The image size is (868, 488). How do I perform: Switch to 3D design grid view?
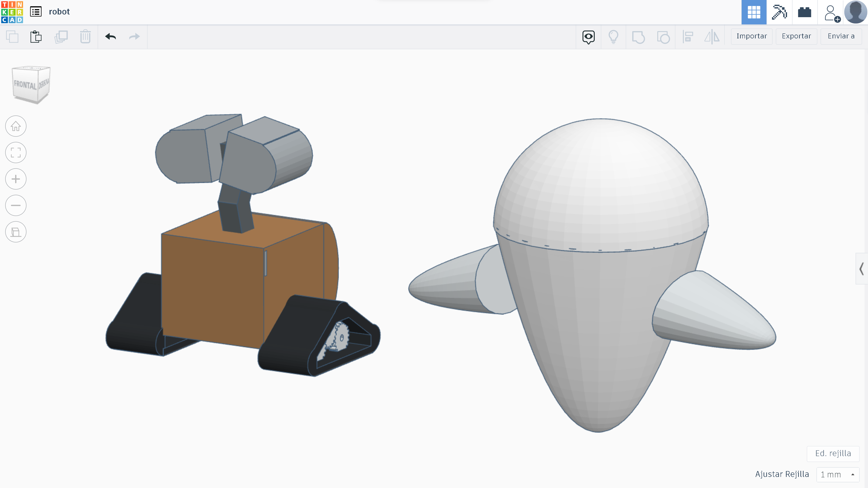754,12
